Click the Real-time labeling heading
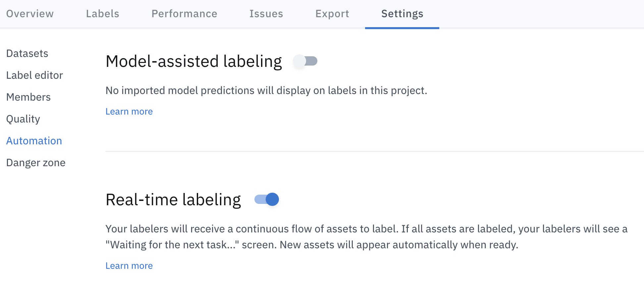Image resolution: width=644 pixels, height=290 pixels. 173,200
